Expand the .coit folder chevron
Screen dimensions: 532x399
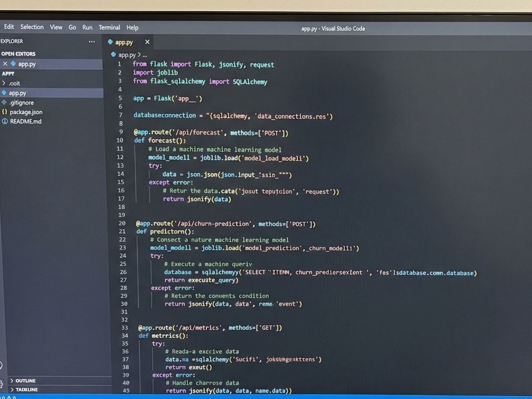[4, 83]
